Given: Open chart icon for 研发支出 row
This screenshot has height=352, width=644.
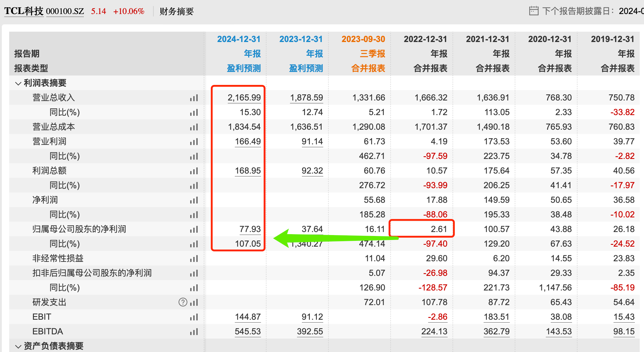Looking at the screenshot, I should pos(194,302).
